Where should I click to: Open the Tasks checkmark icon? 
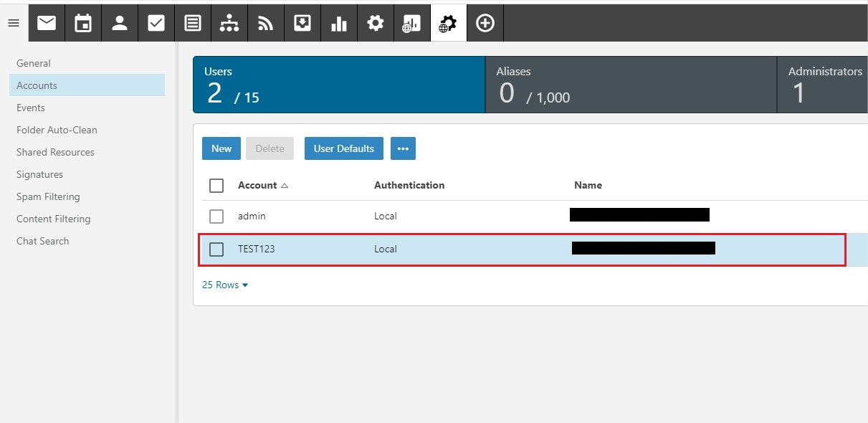156,23
